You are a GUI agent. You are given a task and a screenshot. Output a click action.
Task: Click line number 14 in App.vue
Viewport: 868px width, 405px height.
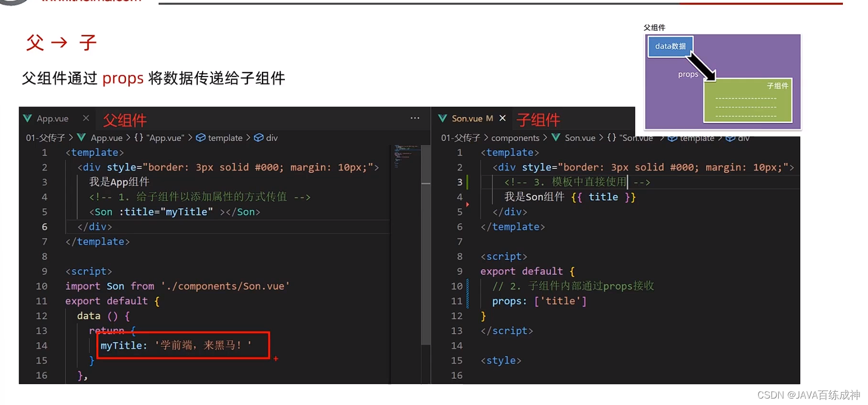[42, 345]
